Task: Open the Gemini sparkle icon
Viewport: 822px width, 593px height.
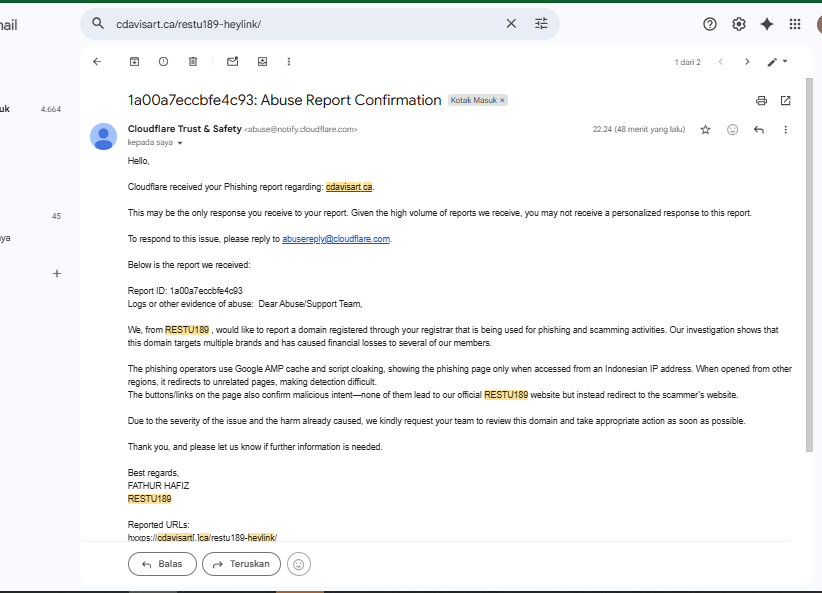Action: [x=767, y=24]
